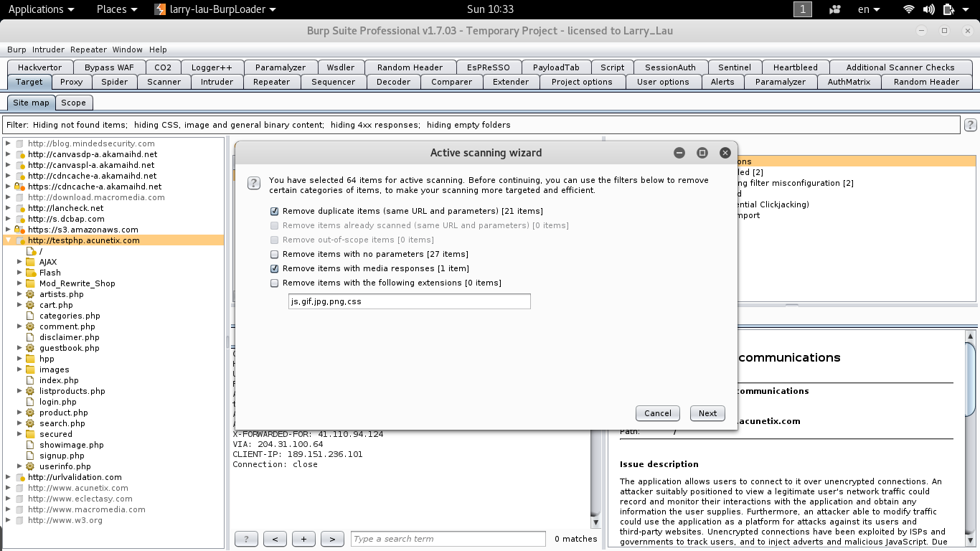980x551 pixels.
Task: Expand the testphp.acunetix.com AJAX folder
Action: (20, 262)
